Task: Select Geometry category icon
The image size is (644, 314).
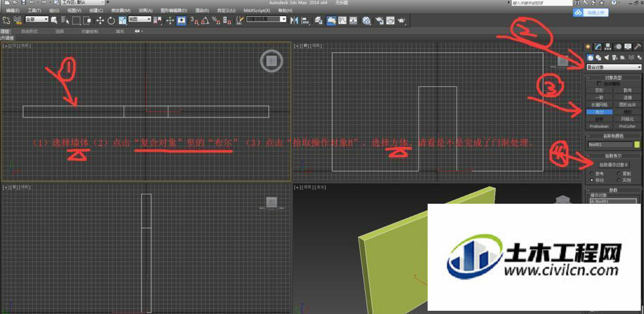Action: point(590,57)
